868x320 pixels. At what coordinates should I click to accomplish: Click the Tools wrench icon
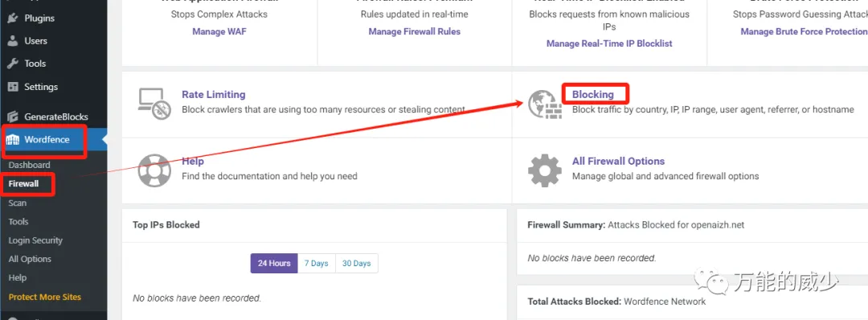[x=12, y=64]
